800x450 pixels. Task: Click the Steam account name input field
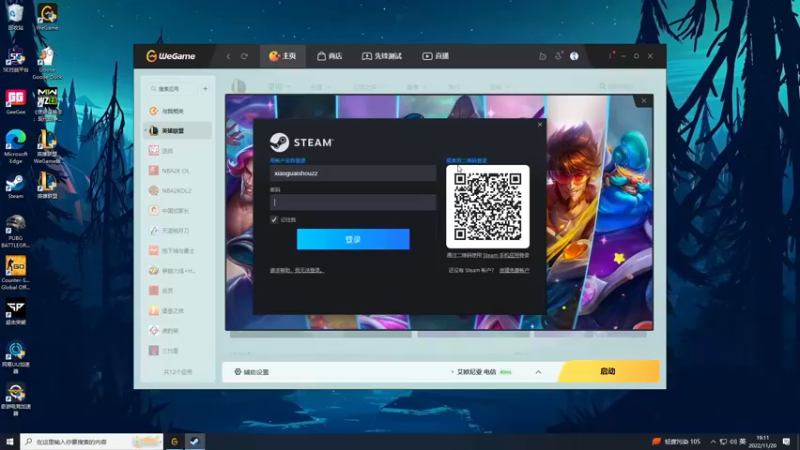click(353, 173)
